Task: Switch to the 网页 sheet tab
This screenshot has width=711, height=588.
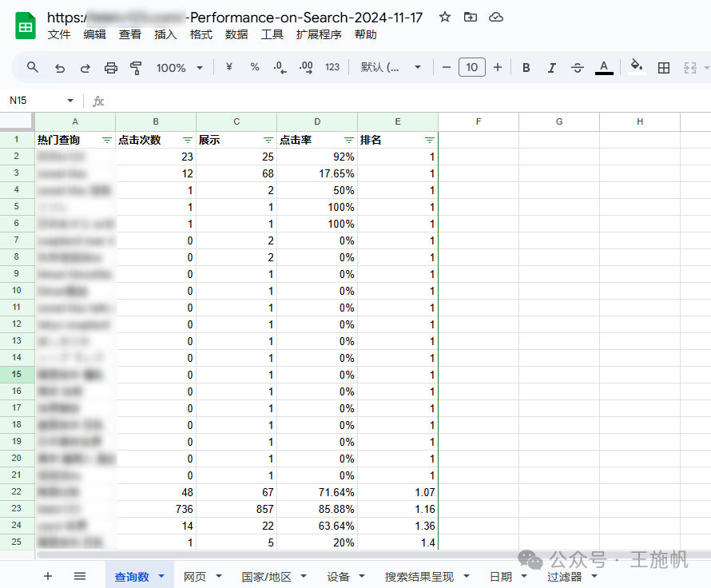Action: pyautogui.click(x=195, y=577)
